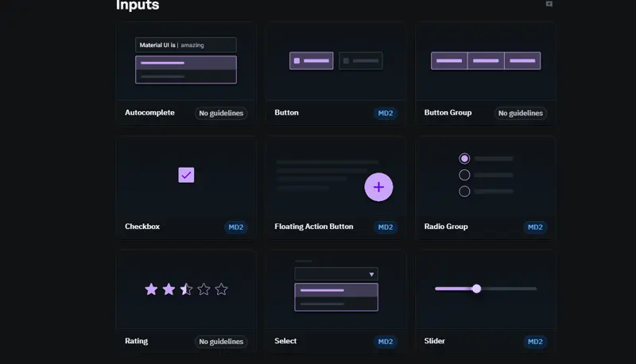Screen dimensions: 636x364
Task: Click the slider thumb in Slider card
Action: (x=476, y=288)
